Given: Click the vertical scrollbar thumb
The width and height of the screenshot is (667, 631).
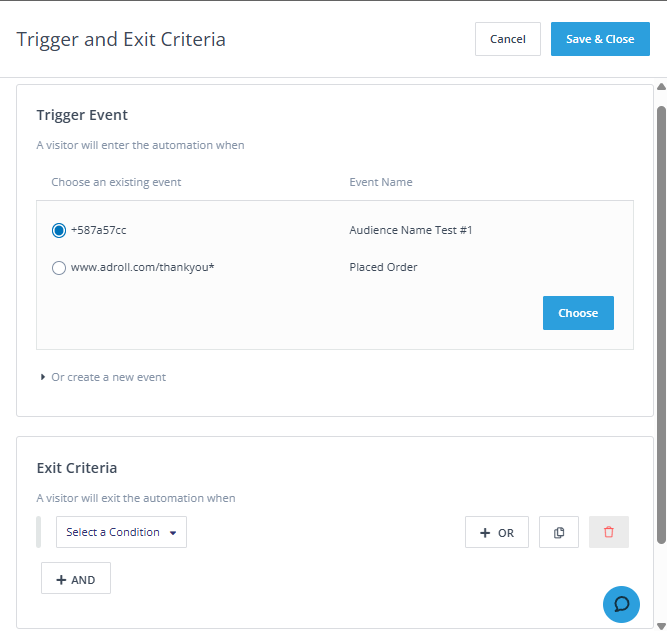Looking at the screenshot, I should tap(661, 320).
